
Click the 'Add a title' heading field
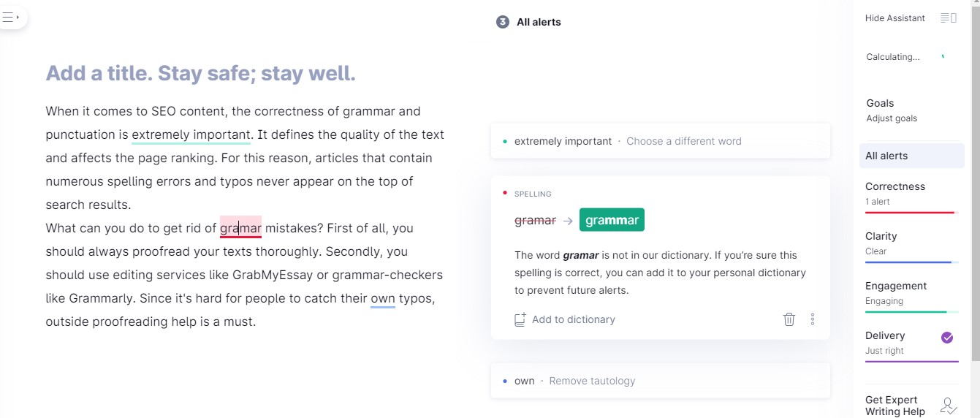point(201,74)
